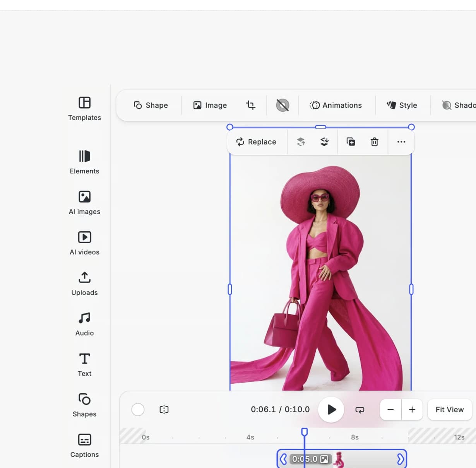This screenshot has height=468, width=476.
Task: Open the Animations options
Action: 336,105
